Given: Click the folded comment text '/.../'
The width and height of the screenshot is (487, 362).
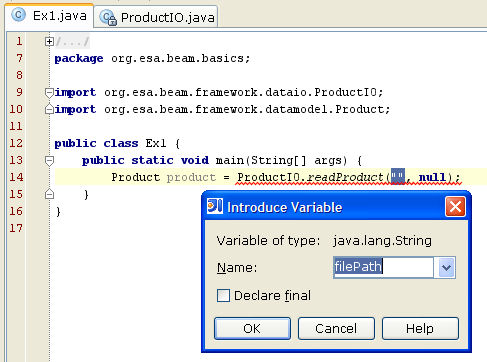Looking at the screenshot, I should pos(72,41).
